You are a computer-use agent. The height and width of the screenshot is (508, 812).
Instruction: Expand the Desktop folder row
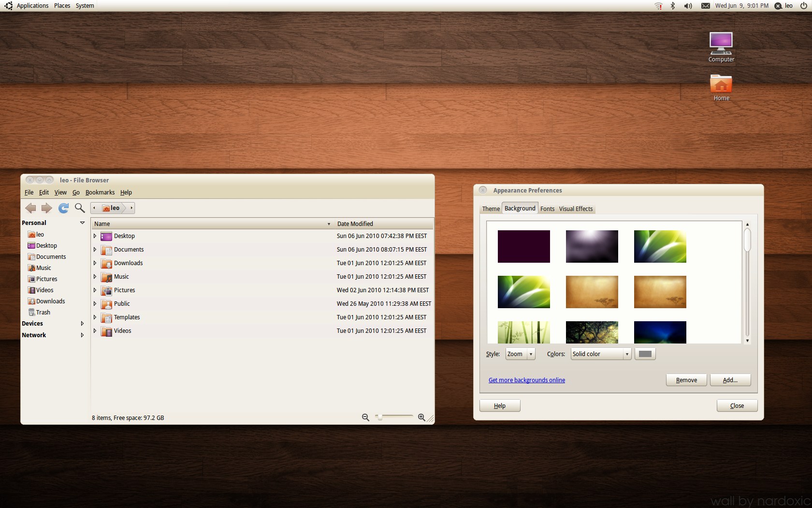pos(95,236)
